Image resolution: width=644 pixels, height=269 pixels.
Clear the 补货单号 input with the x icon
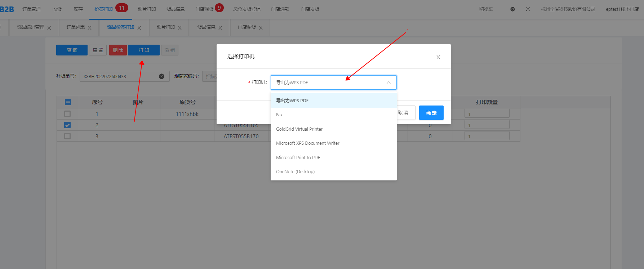161,76
